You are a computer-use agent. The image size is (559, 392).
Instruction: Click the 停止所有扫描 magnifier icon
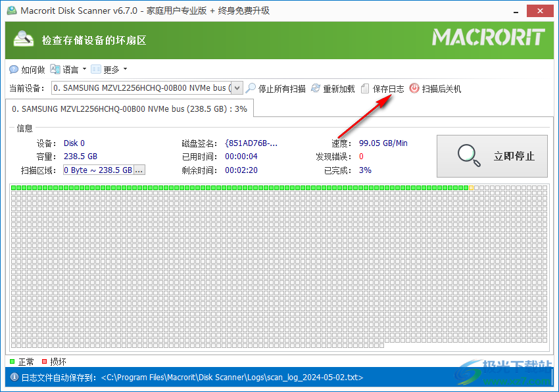coord(251,87)
